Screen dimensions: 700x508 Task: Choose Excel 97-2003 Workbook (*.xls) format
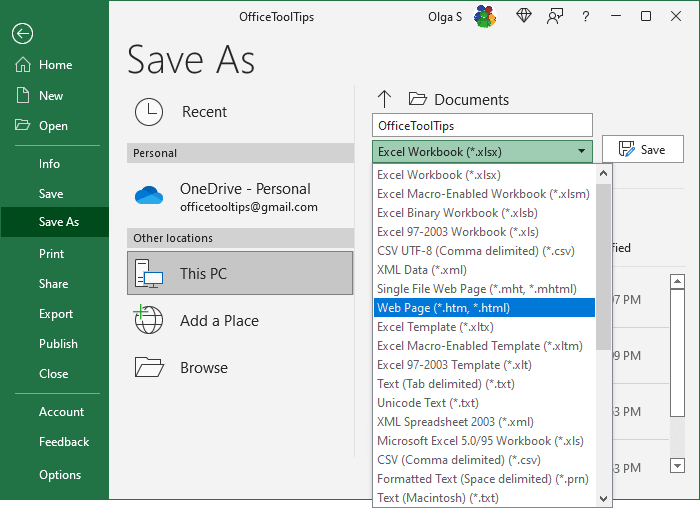coord(484,232)
